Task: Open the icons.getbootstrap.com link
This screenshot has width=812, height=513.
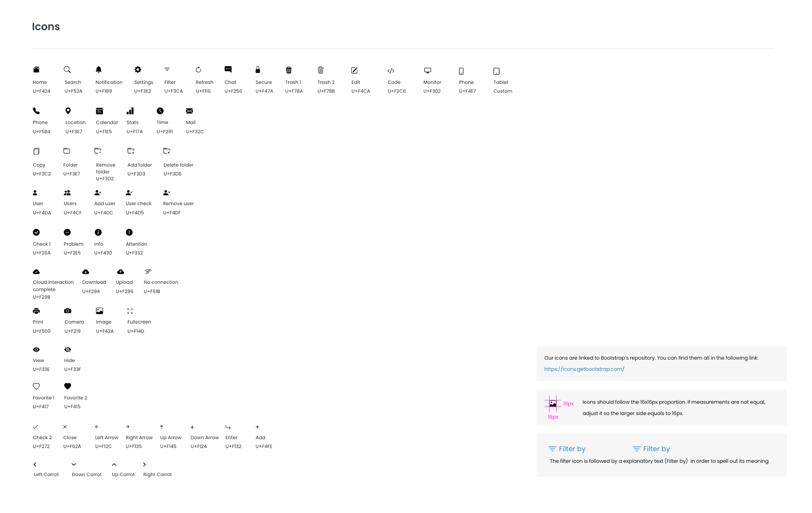Action: coord(584,369)
